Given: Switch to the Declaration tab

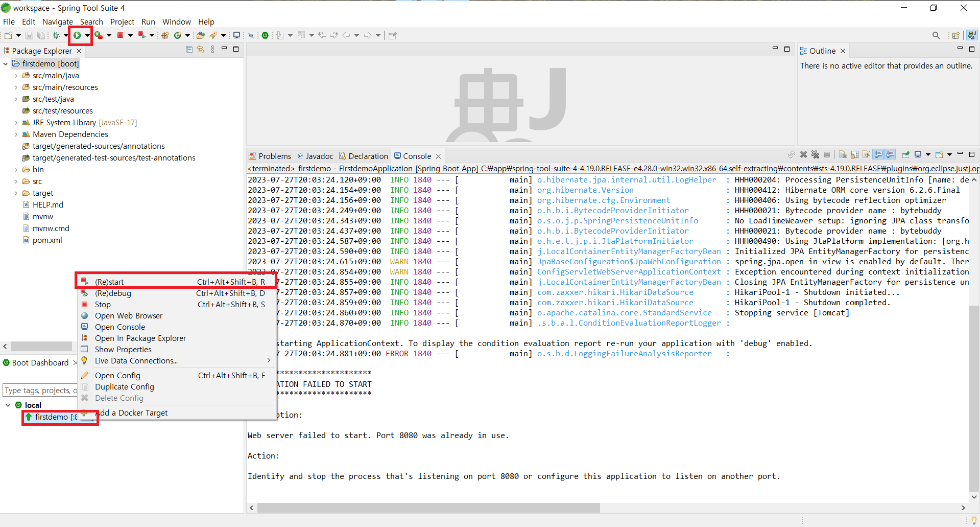Looking at the screenshot, I should (364, 156).
